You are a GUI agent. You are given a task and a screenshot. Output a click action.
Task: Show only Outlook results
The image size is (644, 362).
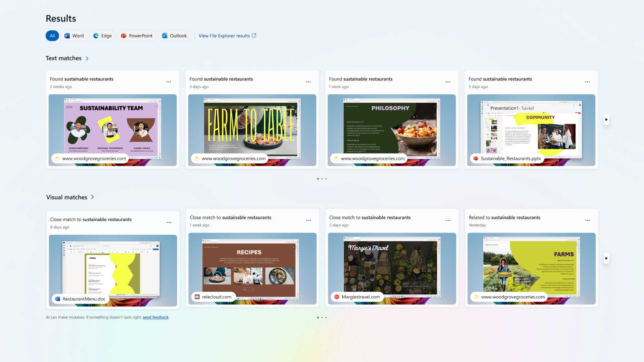[174, 36]
